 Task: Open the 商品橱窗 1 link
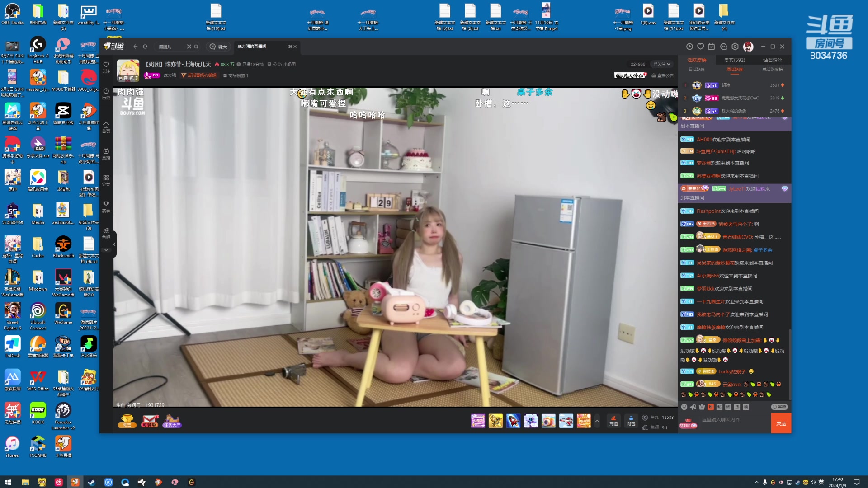(x=236, y=75)
